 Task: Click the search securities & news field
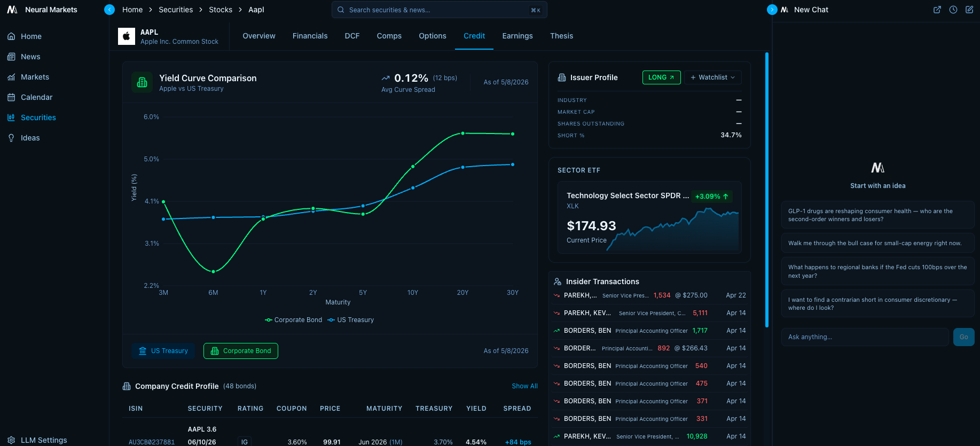tap(440, 10)
